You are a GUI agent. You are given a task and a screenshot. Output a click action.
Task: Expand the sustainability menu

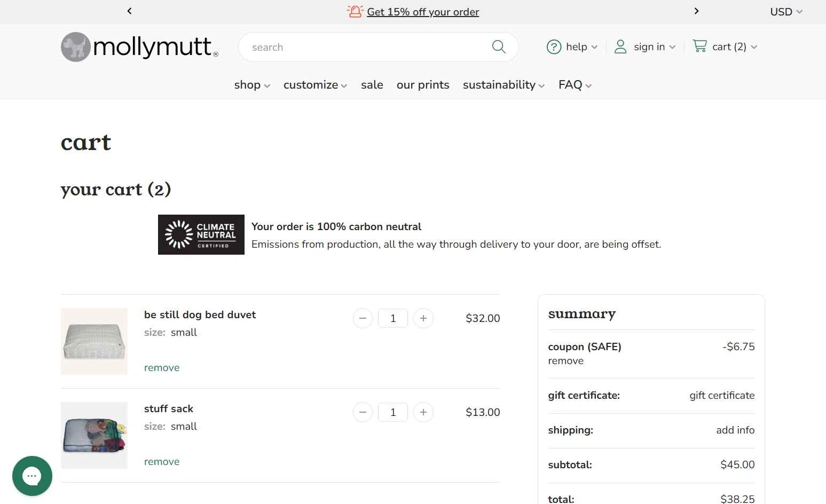(504, 85)
